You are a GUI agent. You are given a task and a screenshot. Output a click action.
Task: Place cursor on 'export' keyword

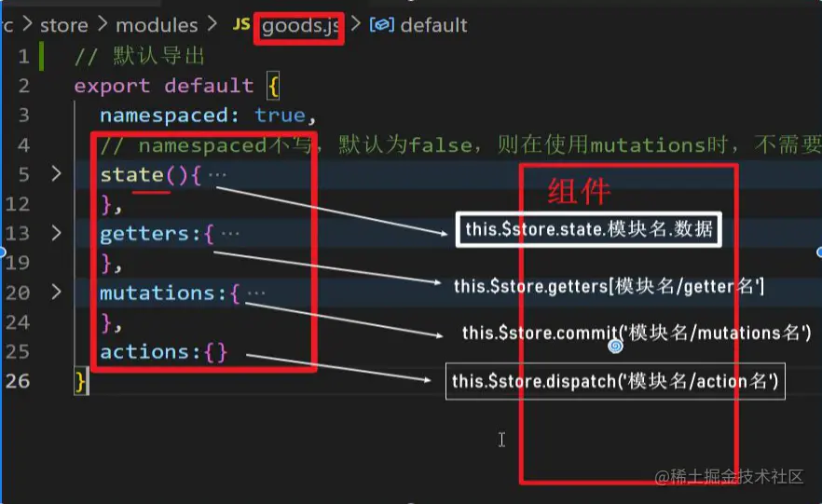[x=112, y=86]
